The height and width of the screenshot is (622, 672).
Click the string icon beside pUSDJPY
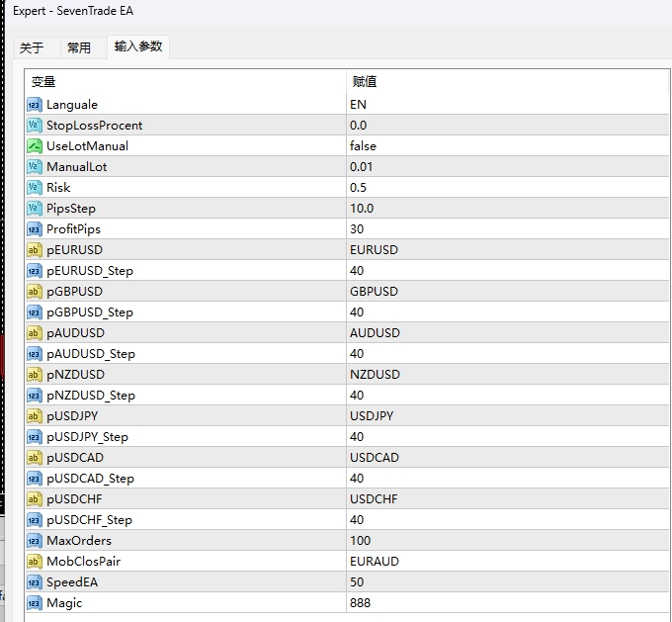click(35, 415)
